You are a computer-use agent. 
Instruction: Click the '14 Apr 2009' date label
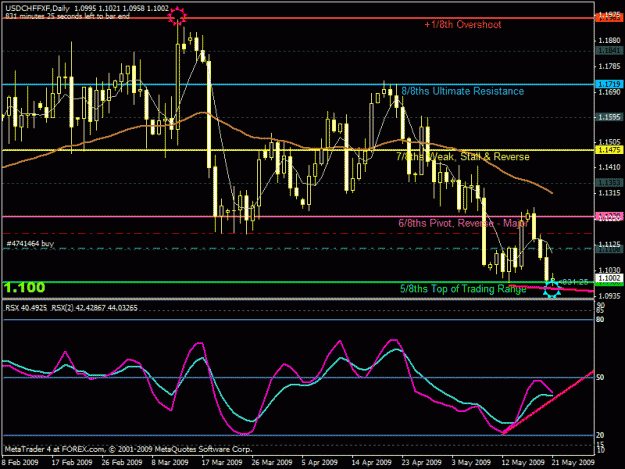[371, 462]
